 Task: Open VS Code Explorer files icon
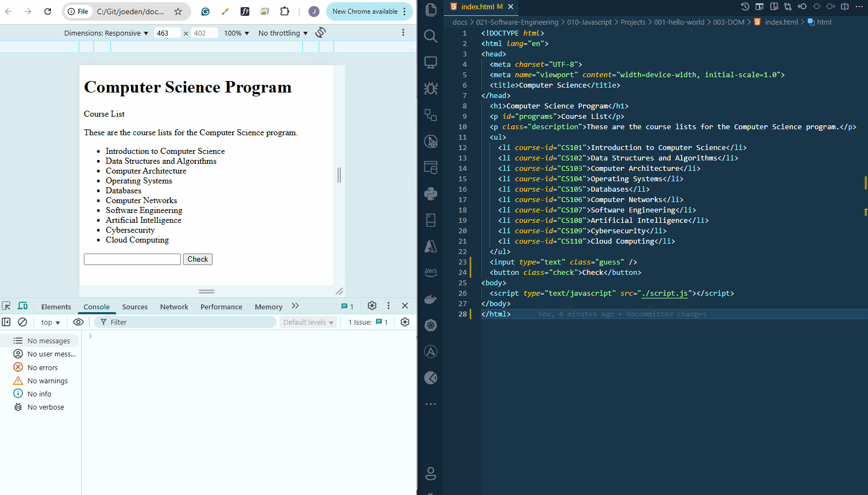pos(431,9)
